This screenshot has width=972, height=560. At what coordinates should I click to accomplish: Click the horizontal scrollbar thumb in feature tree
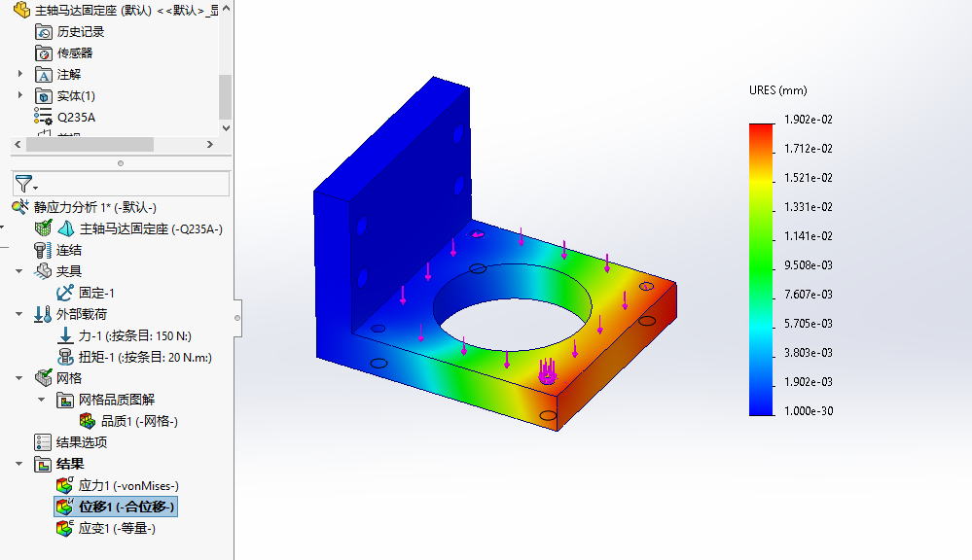coord(90,144)
